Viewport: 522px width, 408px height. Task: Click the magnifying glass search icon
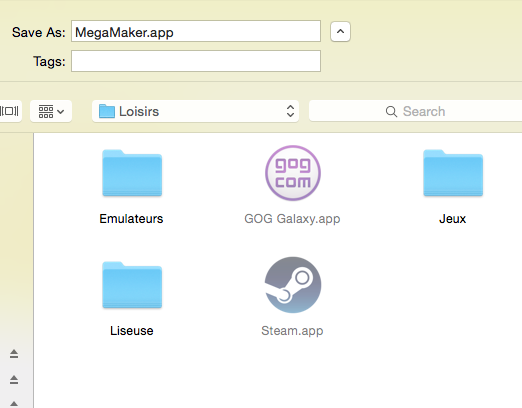point(391,111)
